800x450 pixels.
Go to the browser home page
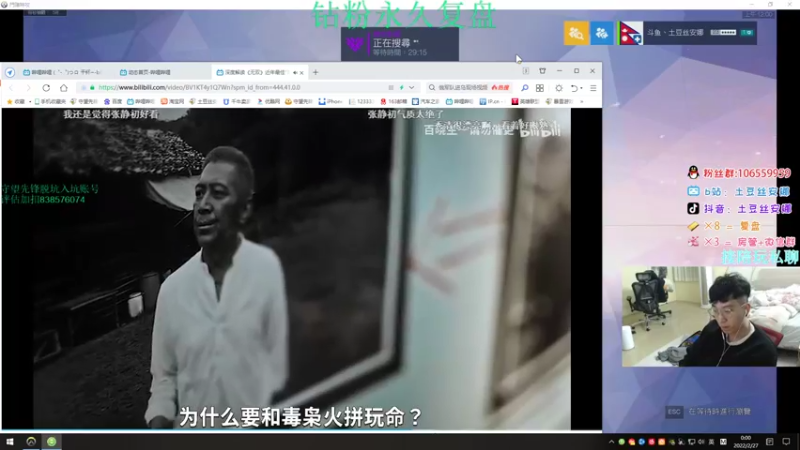click(64, 88)
